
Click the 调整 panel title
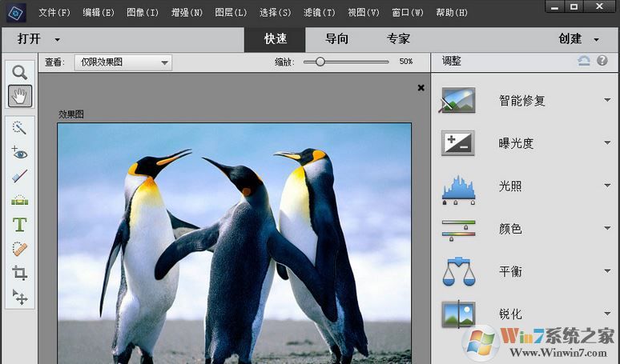(452, 61)
